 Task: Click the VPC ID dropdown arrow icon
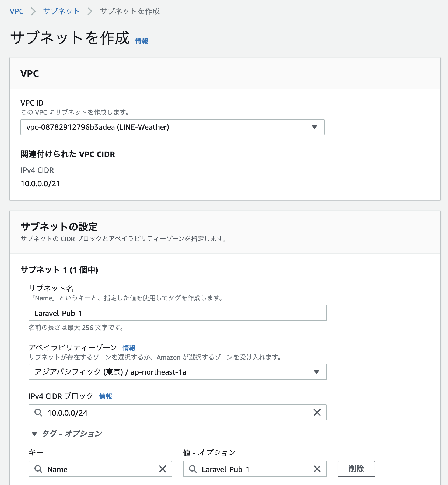tap(314, 127)
